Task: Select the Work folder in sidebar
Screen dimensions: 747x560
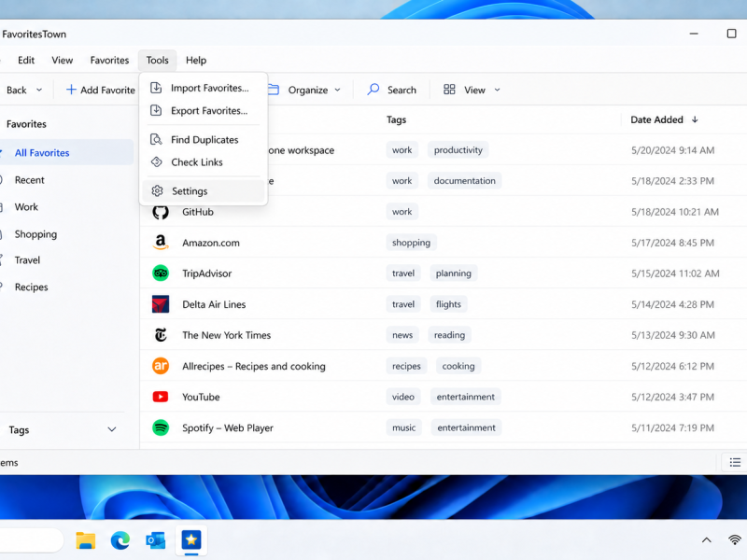Action: pos(26,207)
